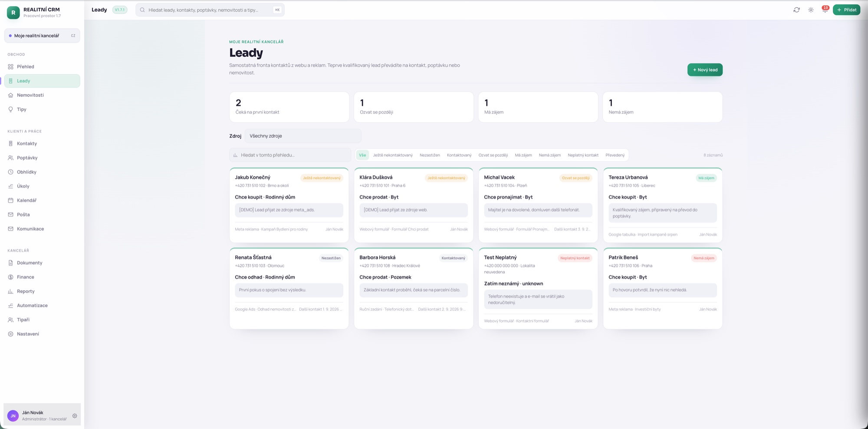The width and height of the screenshot is (868, 429).
Task: Select the Nezastižen filter tab
Action: pos(430,155)
